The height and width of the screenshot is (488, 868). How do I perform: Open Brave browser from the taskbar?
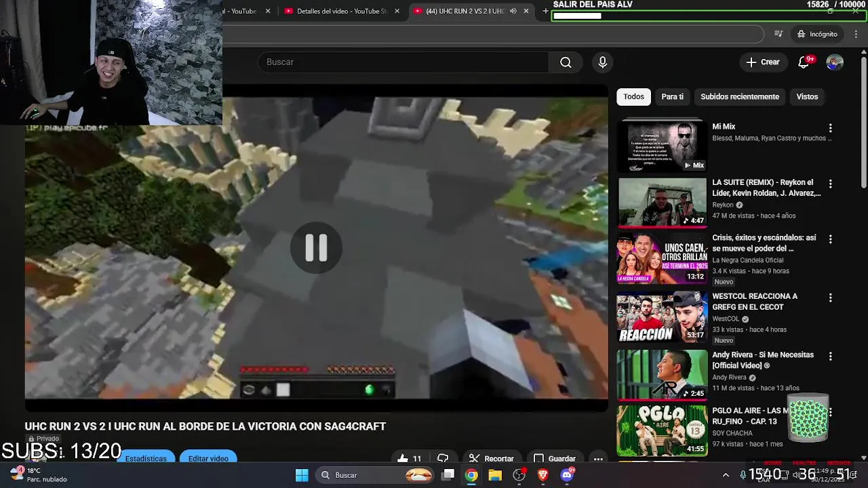[x=542, y=475]
